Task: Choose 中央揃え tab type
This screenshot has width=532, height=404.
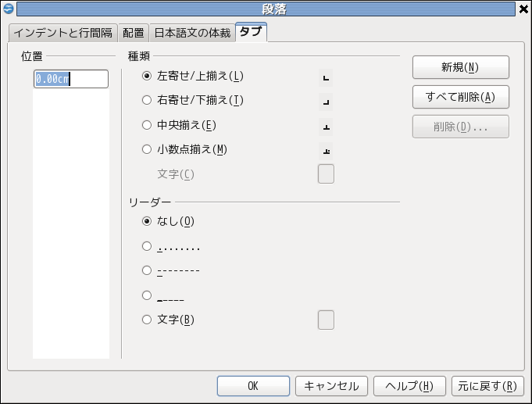Action: pyautogui.click(x=147, y=124)
